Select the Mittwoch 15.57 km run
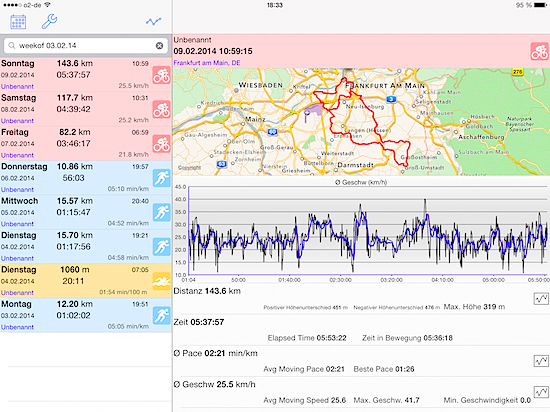550x412 pixels. pyautogui.click(x=86, y=212)
